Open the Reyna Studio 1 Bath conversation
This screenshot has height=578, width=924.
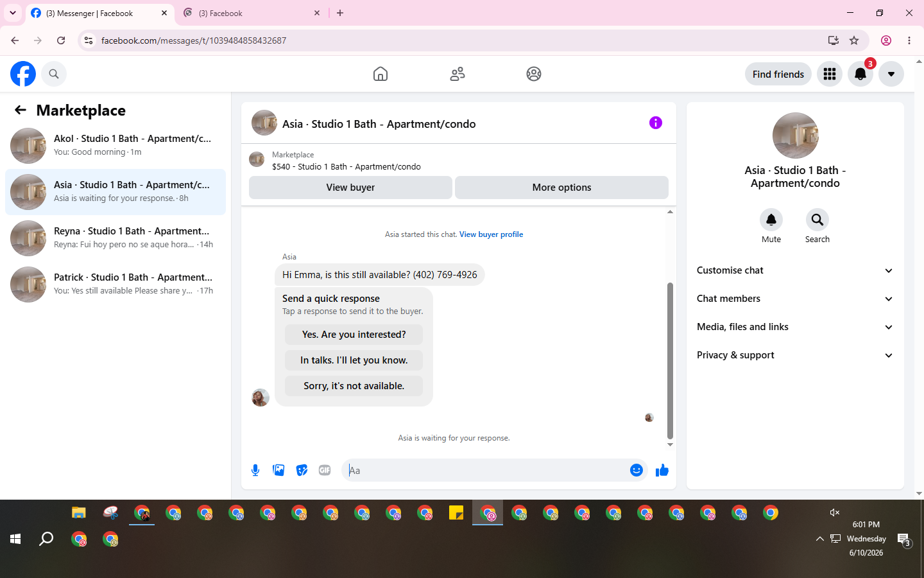pyautogui.click(x=116, y=238)
